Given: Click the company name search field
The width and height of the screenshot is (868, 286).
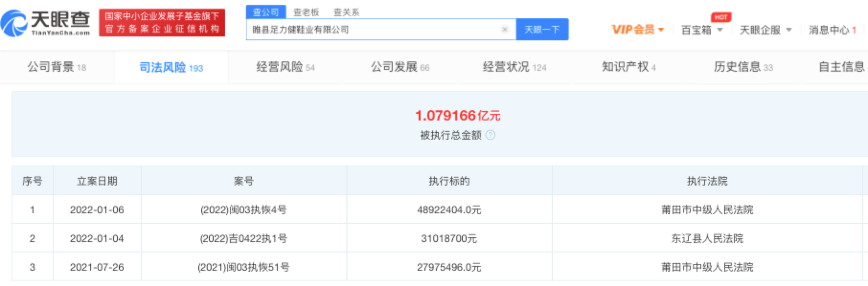Looking at the screenshot, I should pyautogui.click(x=374, y=30).
